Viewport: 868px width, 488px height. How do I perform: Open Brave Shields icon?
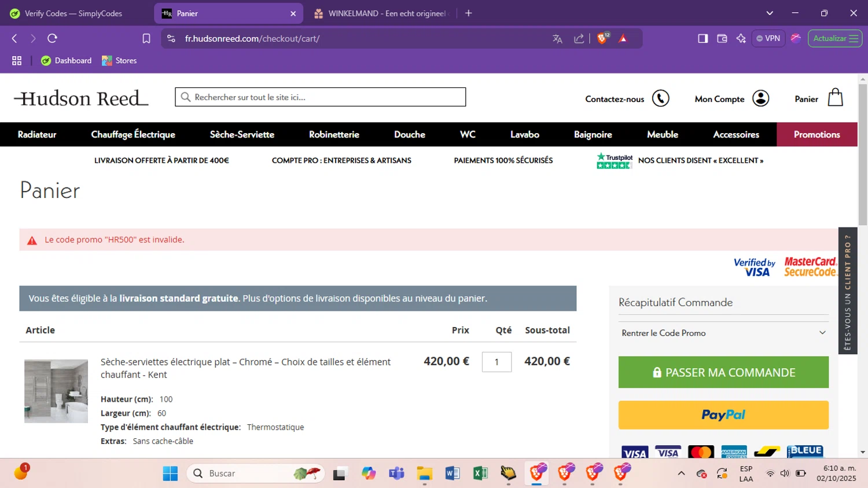point(603,38)
